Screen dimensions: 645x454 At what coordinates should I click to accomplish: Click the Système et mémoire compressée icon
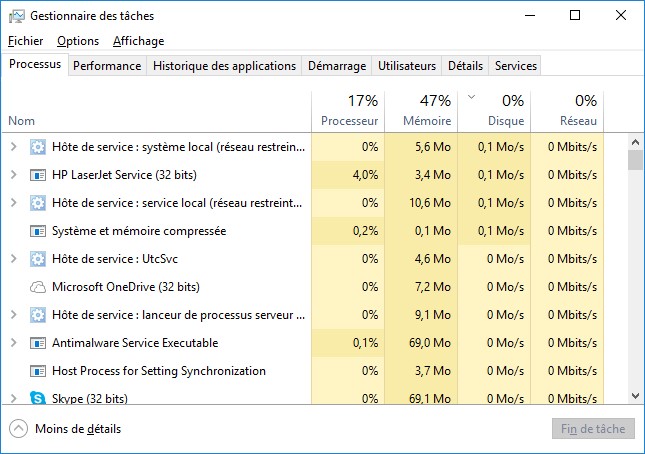(x=38, y=231)
